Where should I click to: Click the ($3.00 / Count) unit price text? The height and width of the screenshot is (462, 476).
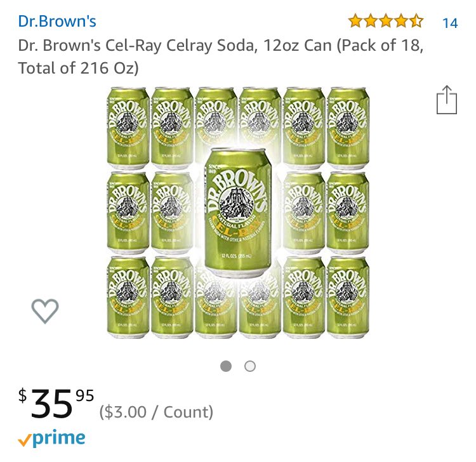(x=156, y=412)
